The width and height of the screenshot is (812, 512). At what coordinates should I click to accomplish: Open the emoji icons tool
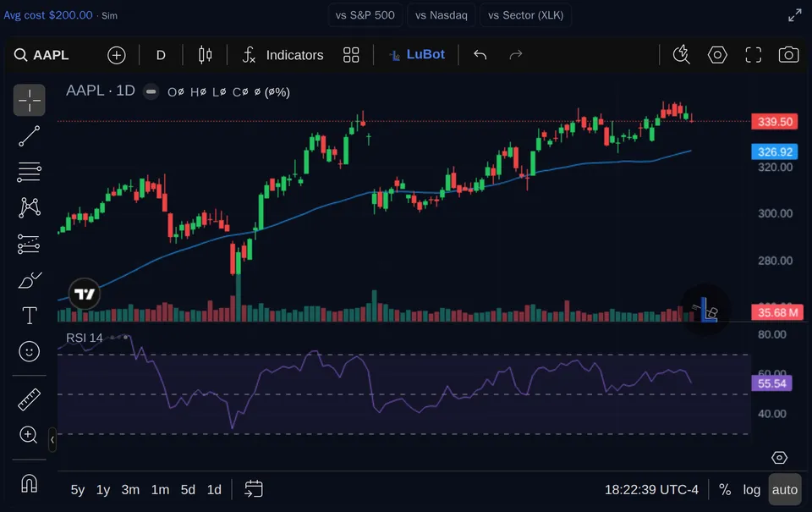click(x=29, y=351)
